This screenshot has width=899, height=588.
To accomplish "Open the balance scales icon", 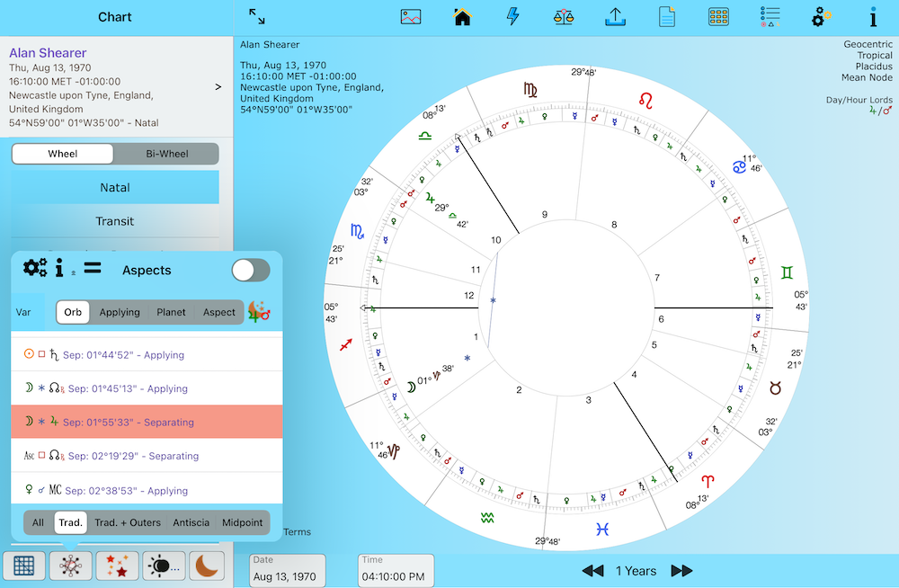I will pos(564,17).
